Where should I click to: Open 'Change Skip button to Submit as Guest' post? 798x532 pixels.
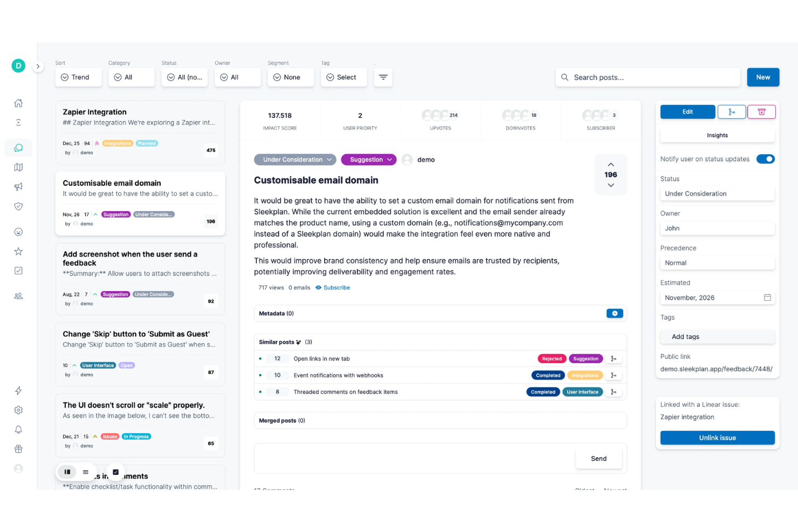(140, 354)
